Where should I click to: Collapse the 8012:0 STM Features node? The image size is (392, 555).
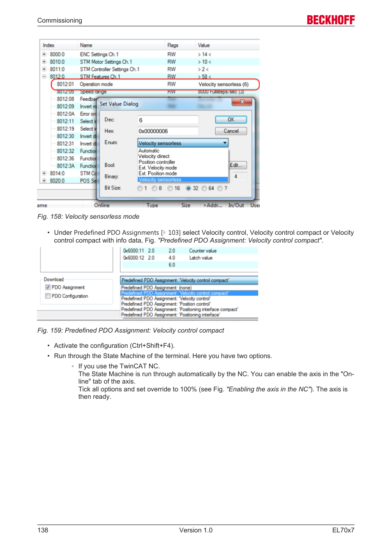[x=44, y=76]
